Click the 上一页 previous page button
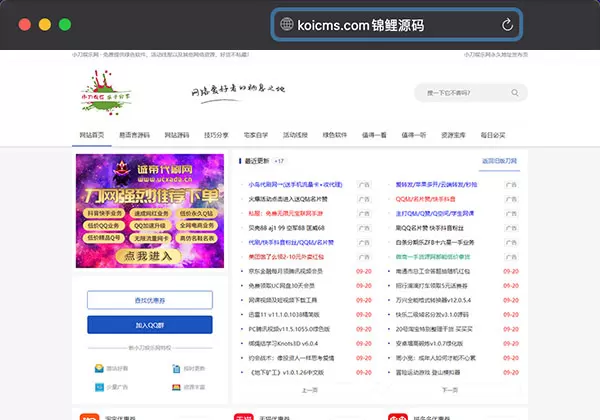This screenshot has height=420, width=600. pyautogui.click(x=310, y=390)
